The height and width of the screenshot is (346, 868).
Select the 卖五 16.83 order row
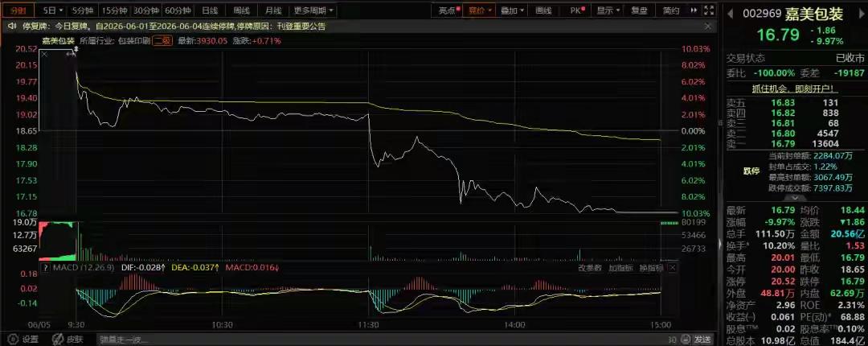coord(794,102)
